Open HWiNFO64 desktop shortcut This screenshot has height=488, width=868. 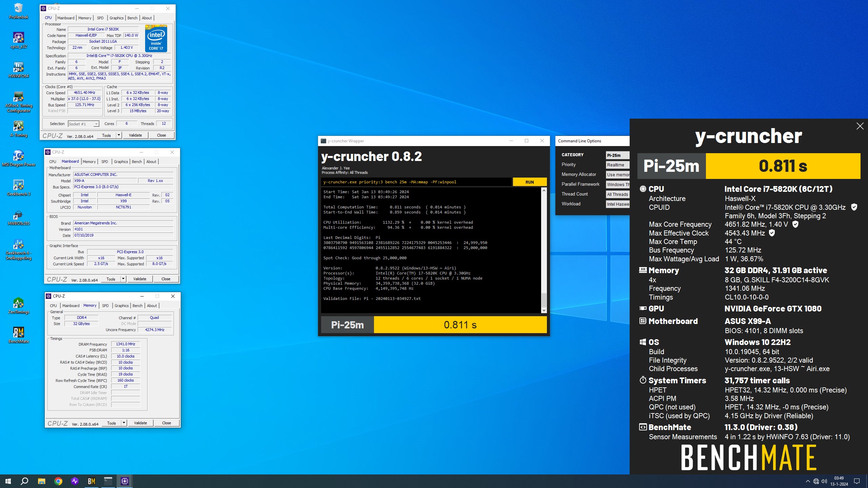pyautogui.click(x=19, y=70)
